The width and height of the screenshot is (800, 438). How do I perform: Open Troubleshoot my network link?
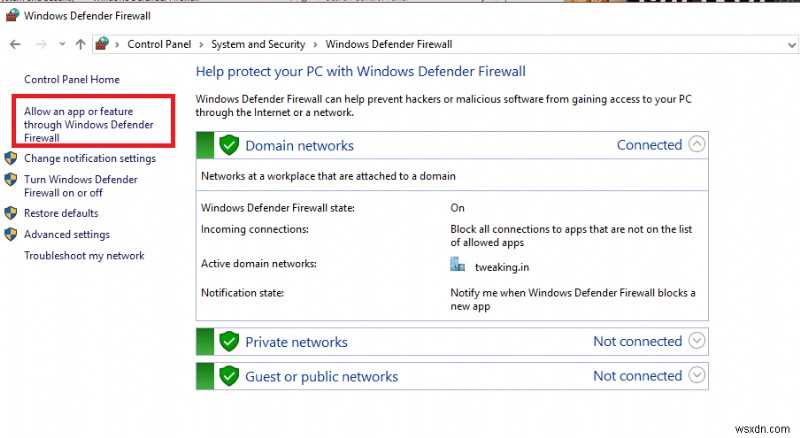(84, 256)
